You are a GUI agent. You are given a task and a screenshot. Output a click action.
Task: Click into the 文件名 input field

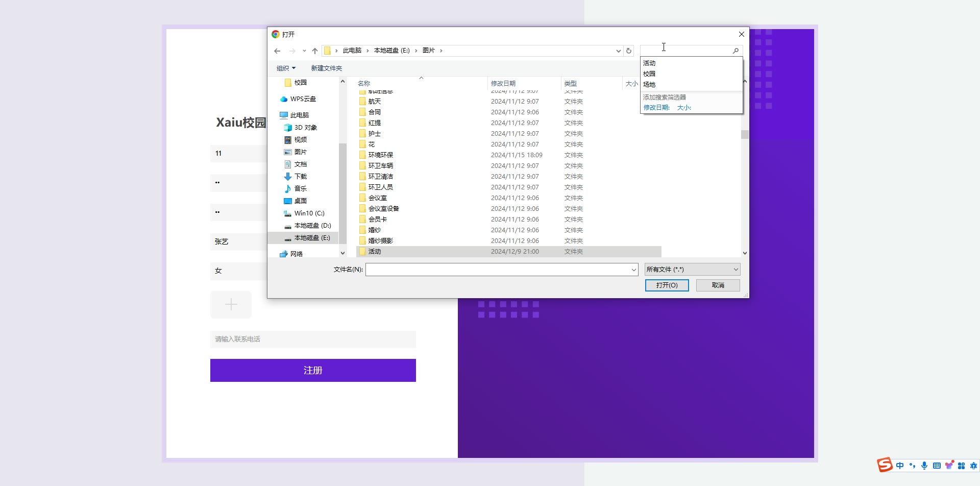[x=498, y=270]
